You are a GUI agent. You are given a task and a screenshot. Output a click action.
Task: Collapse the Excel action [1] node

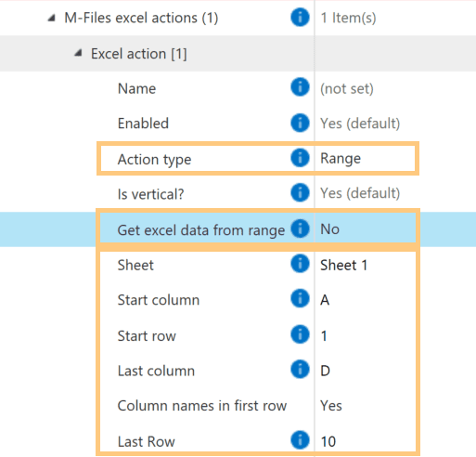click(x=78, y=53)
